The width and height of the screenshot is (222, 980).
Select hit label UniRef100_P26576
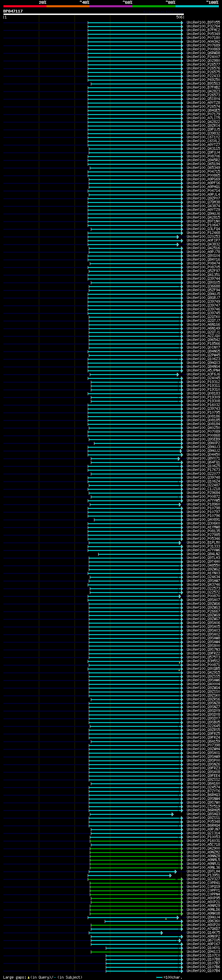point(203,68)
